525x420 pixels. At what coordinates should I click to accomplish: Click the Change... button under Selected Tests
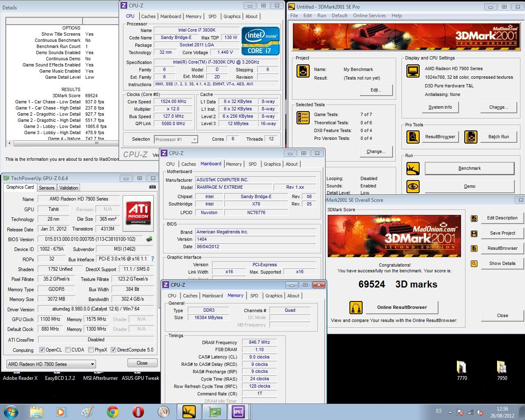[x=376, y=151]
